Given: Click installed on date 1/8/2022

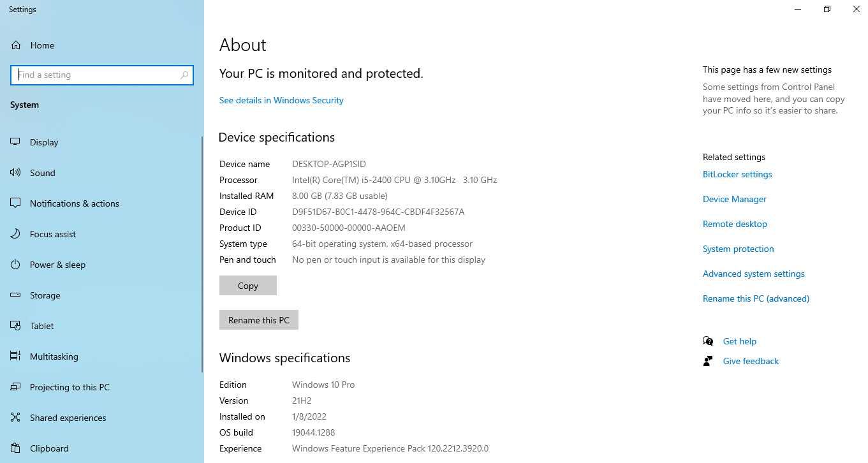Looking at the screenshot, I should click(x=309, y=416).
